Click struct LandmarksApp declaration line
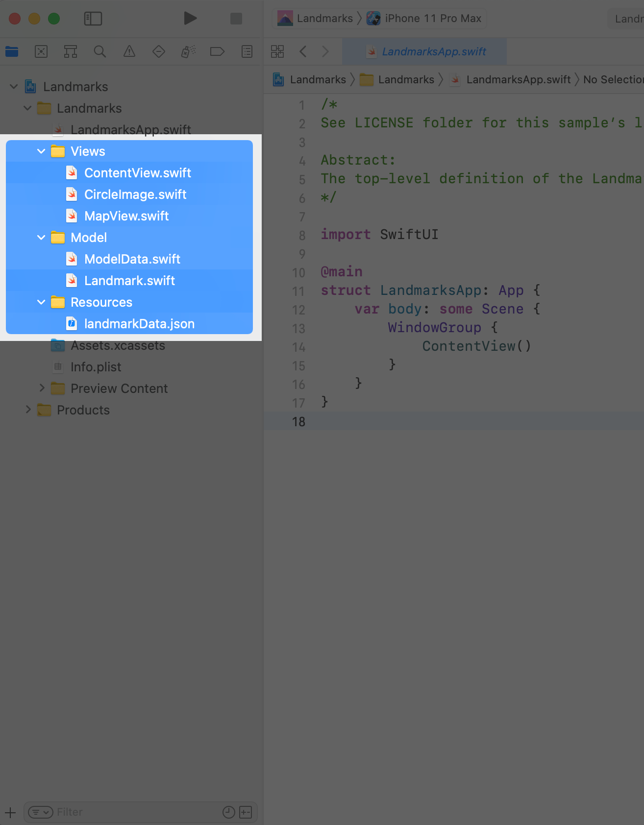The image size is (644, 825). [430, 291]
